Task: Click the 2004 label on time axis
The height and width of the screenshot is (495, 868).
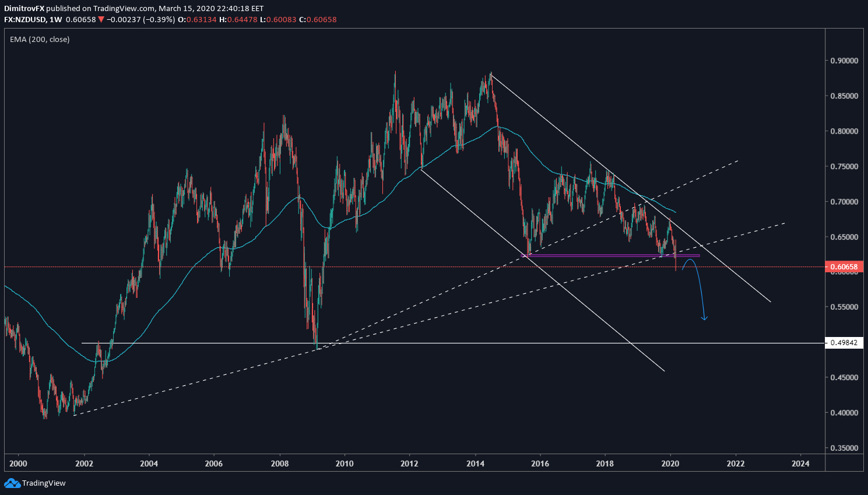Action: (x=149, y=464)
